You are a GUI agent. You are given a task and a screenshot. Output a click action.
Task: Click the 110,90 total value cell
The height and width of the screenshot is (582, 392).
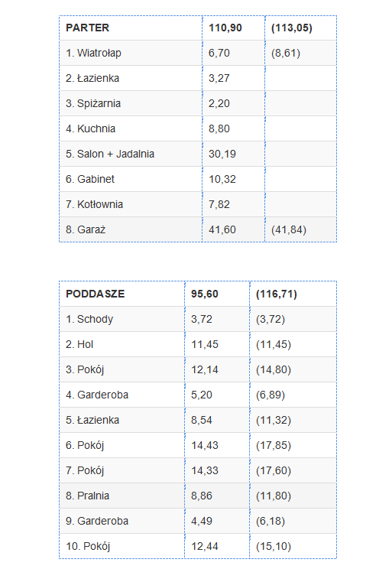[234, 28]
